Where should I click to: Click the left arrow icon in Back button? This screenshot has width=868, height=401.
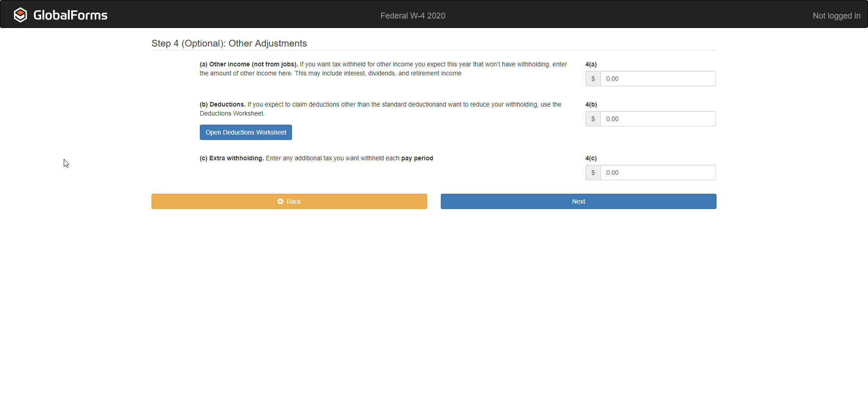pyautogui.click(x=280, y=201)
